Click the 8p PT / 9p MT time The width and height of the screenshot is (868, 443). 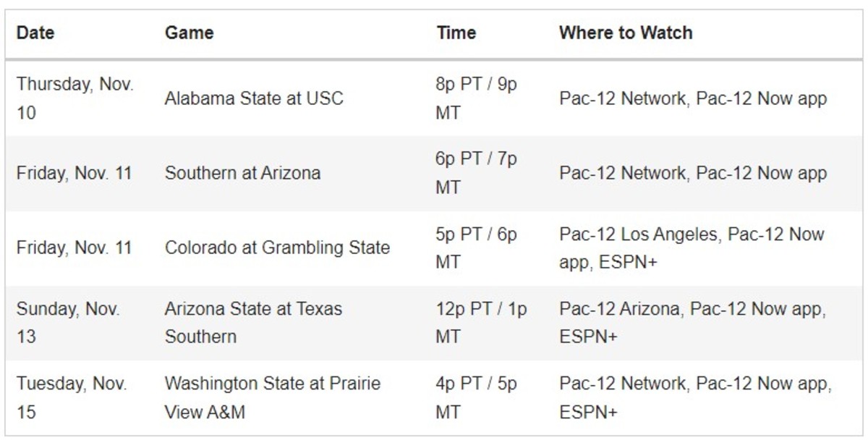[477, 98]
